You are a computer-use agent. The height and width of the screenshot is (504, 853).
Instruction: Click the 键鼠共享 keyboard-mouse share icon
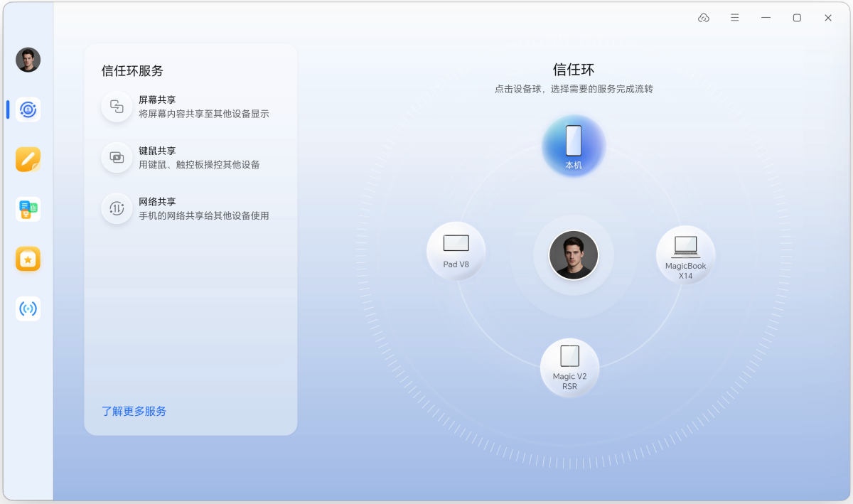point(117,157)
